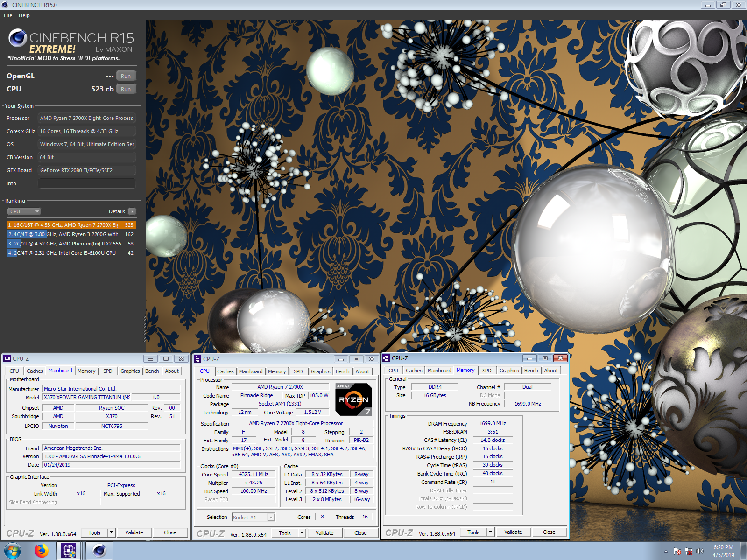
Task: Open Mainboard tab in middle CPU-Z
Action: point(251,371)
